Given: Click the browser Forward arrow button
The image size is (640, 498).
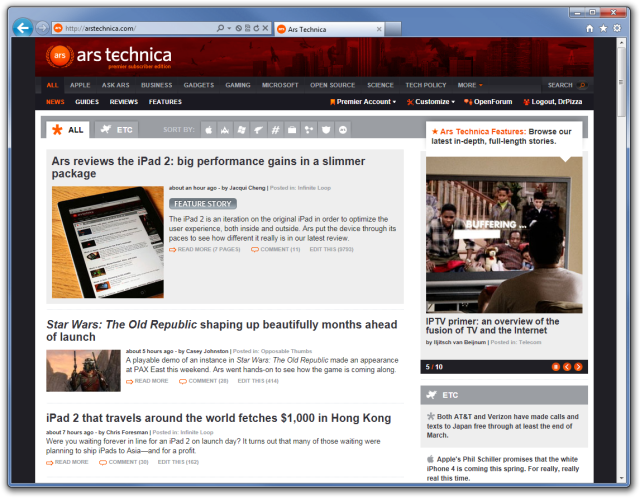Looking at the screenshot, I should pos(42,28).
